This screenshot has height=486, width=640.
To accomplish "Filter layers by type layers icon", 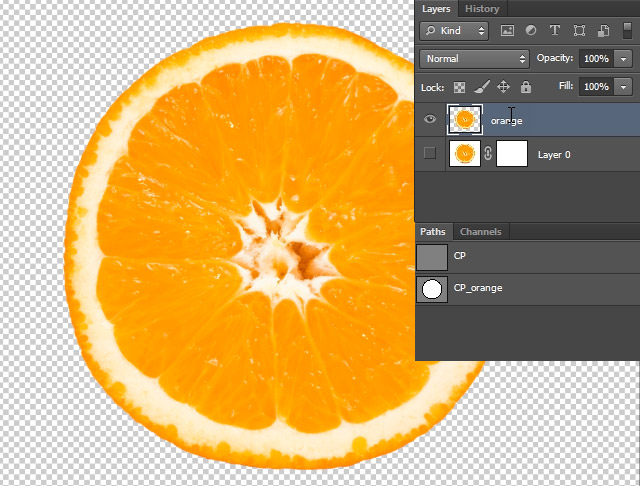I will (x=555, y=30).
